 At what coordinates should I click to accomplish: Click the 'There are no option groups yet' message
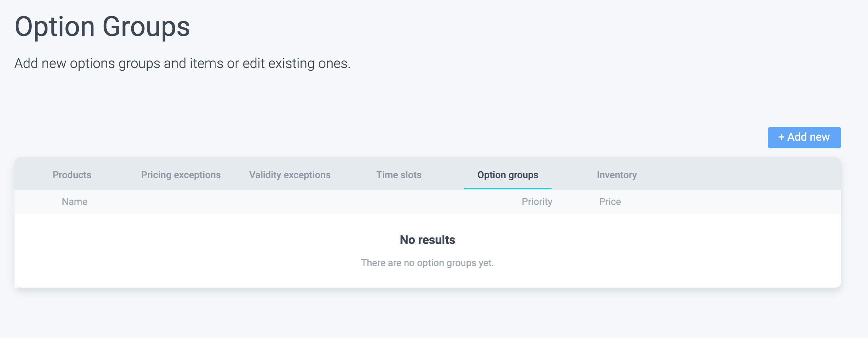(427, 263)
